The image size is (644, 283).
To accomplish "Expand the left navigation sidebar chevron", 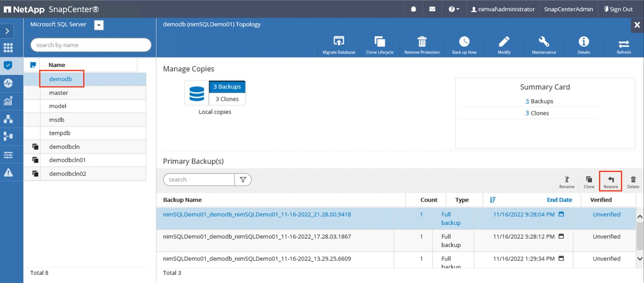I will (8, 31).
